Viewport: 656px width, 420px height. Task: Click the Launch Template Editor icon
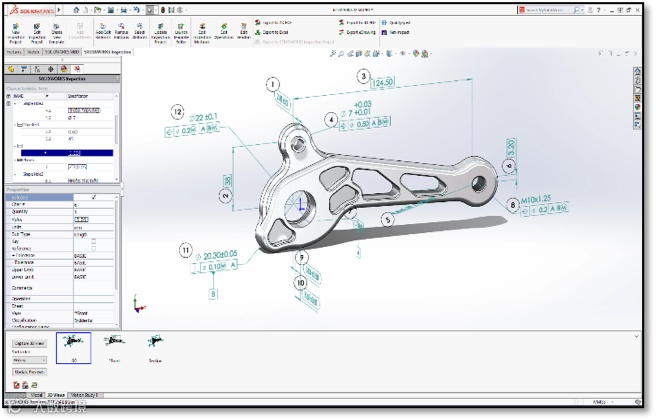point(181,27)
